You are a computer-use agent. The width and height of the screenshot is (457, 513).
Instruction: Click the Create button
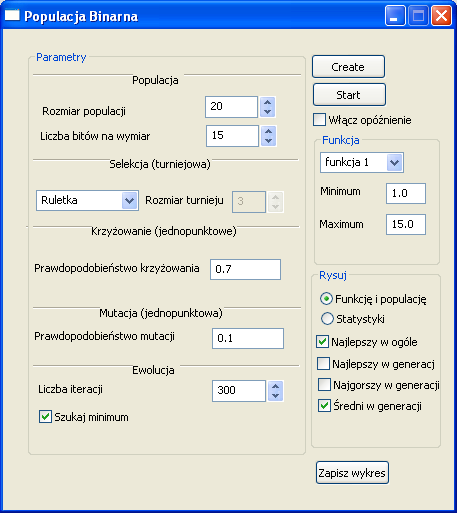tap(348, 67)
